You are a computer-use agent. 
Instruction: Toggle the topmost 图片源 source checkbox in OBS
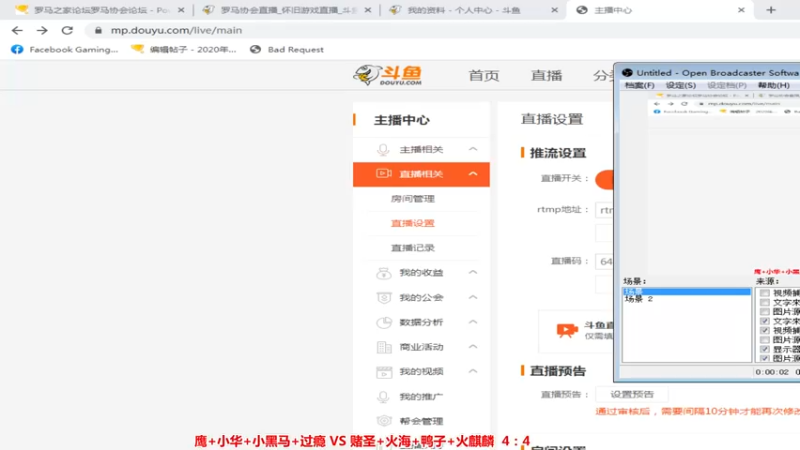click(x=764, y=312)
